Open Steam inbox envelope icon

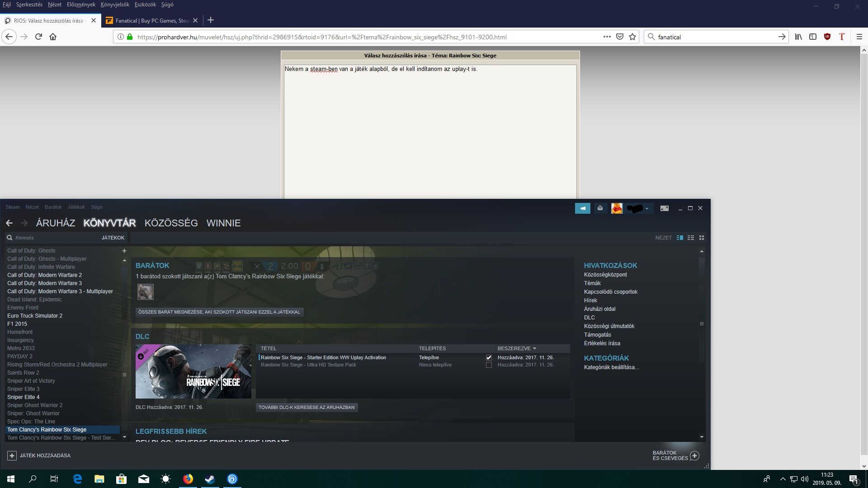point(600,208)
